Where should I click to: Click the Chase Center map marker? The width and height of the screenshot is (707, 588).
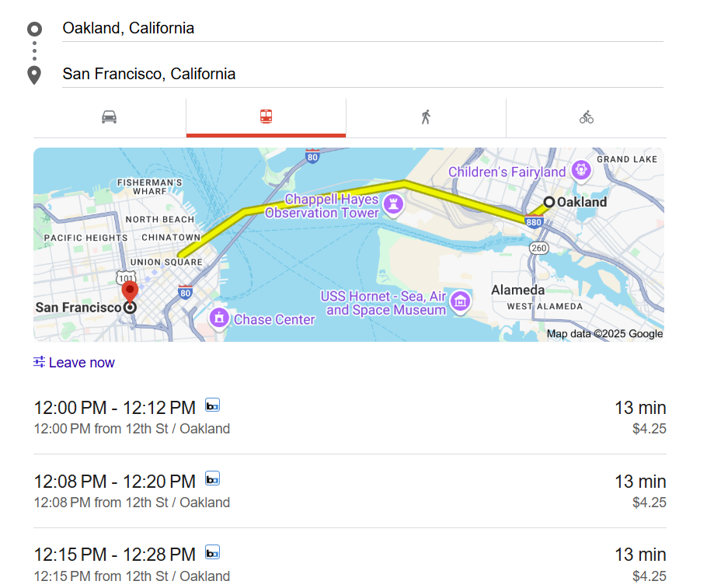(220, 318)
